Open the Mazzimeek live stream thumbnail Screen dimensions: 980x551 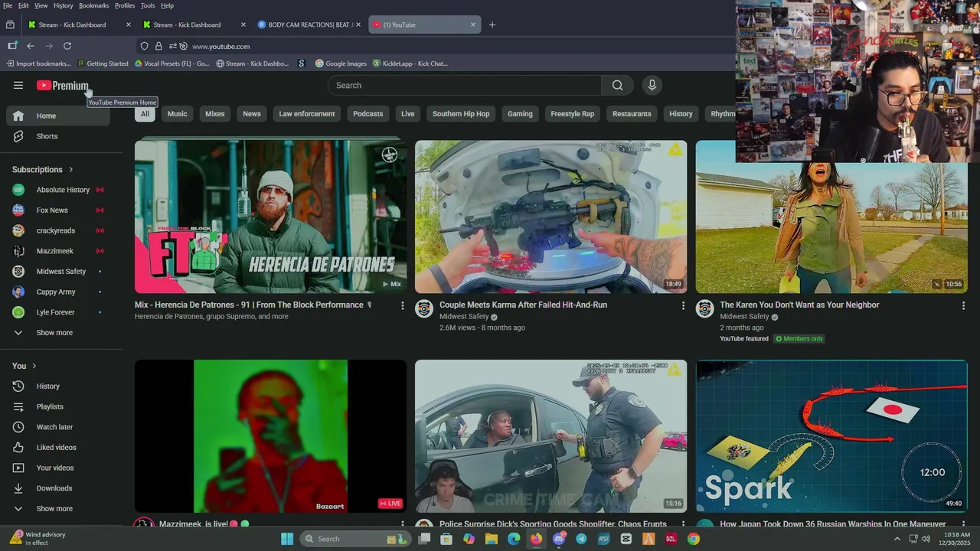(x=270, y=436)
